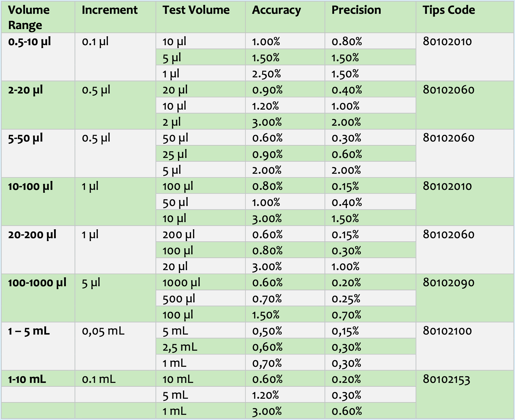Viewport: 515px width, 420px height.
Task: Click the Volume Range column header
Action: 38,17
